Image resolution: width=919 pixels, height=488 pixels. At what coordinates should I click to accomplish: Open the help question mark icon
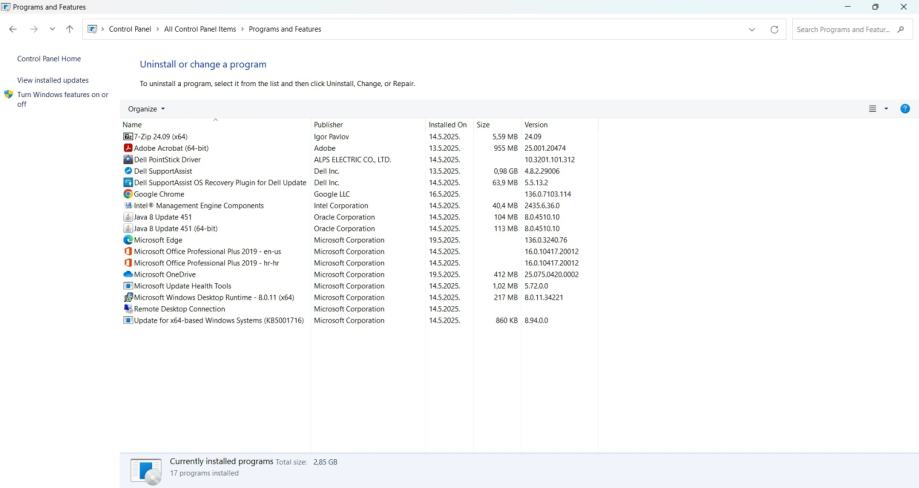pyautogui.click(x=905, y=108)
